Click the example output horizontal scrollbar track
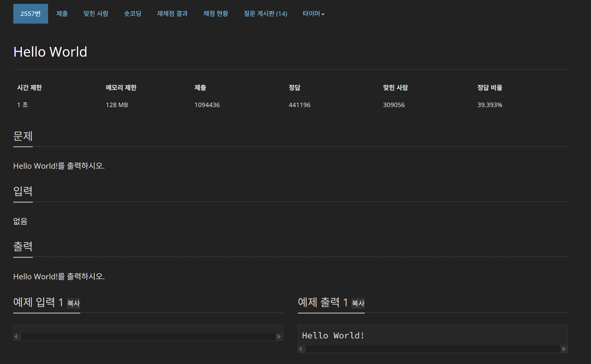Screen dimensions: 591x364 (432, 349)
